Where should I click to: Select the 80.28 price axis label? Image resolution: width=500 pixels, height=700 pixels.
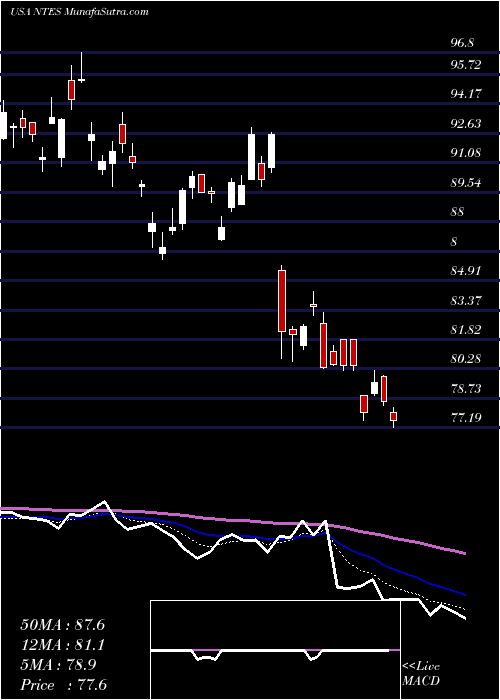[467, 359]
